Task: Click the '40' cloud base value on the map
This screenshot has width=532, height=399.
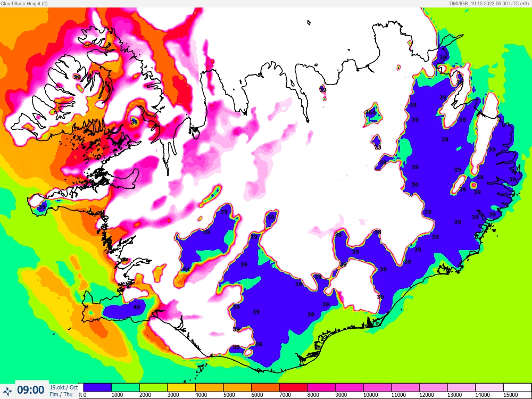Action: [x=137, y=307]
